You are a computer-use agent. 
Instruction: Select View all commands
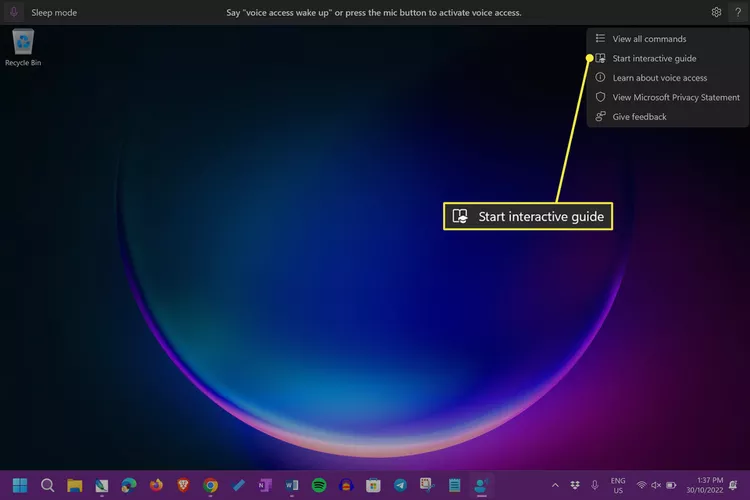[649, 39]
